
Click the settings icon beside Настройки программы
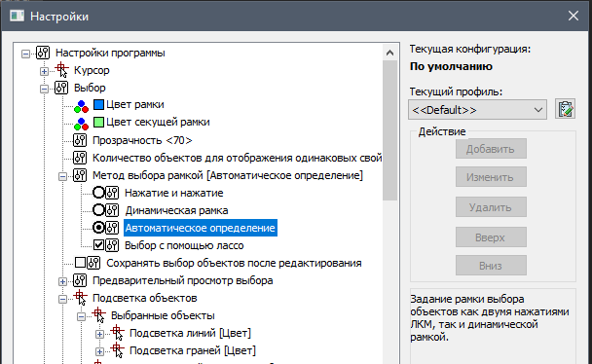coord(43,53)
